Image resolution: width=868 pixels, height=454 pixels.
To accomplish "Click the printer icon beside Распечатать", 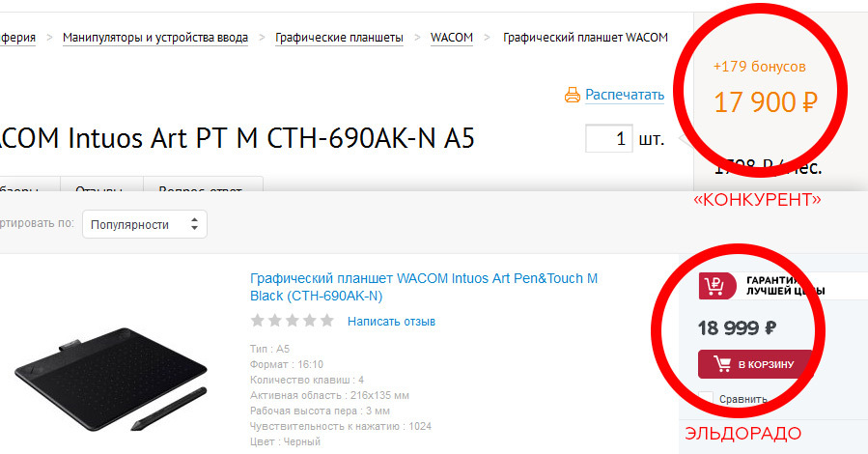I will (573, 95).
